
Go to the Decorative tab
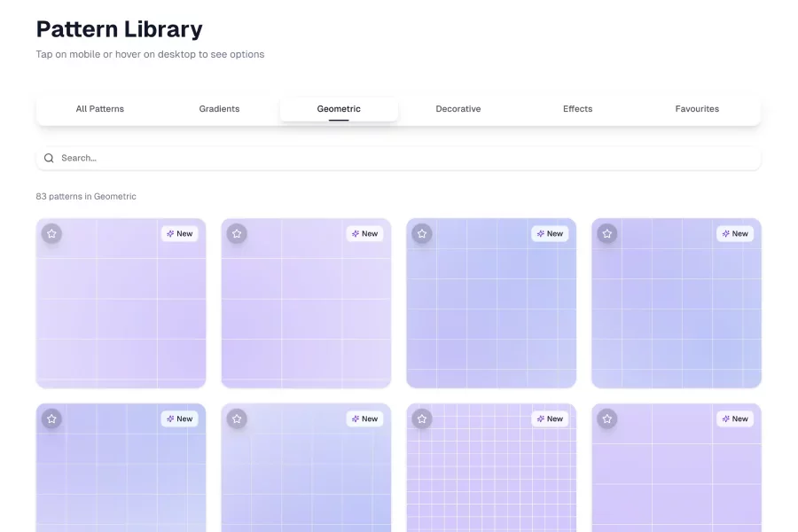click(458, 109)
